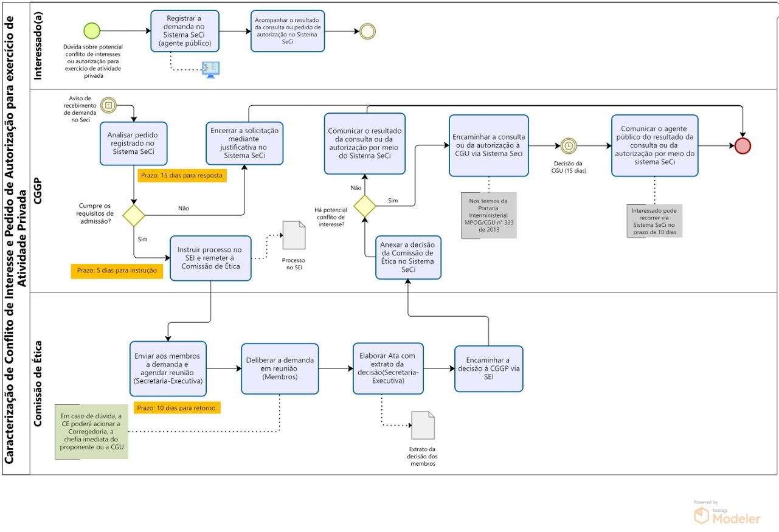The width and height of the screenshot is (779, 532).
Task: Click the timer event for Decisão da CGU
Action: 568,146
